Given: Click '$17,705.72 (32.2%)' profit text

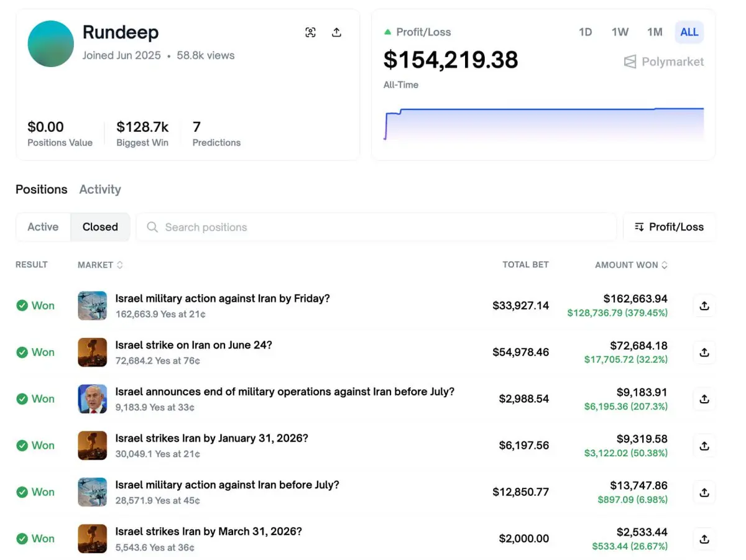Looking at the screenshot, I should pos(626,359).
